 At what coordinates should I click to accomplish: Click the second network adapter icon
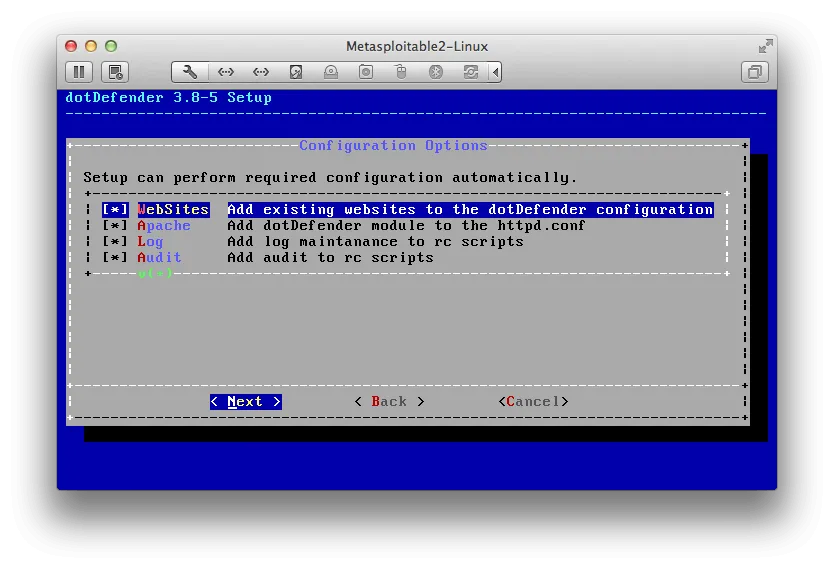tap(261, 72)
